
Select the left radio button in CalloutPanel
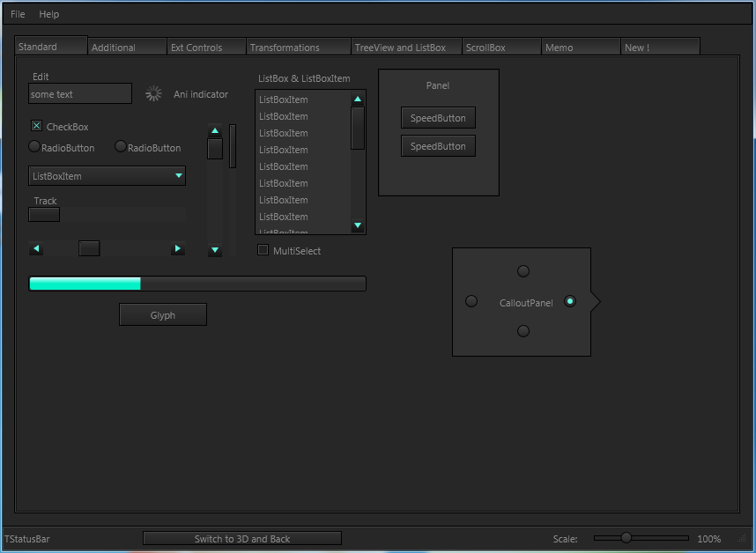pyautogui.click(x=471, y=301)
